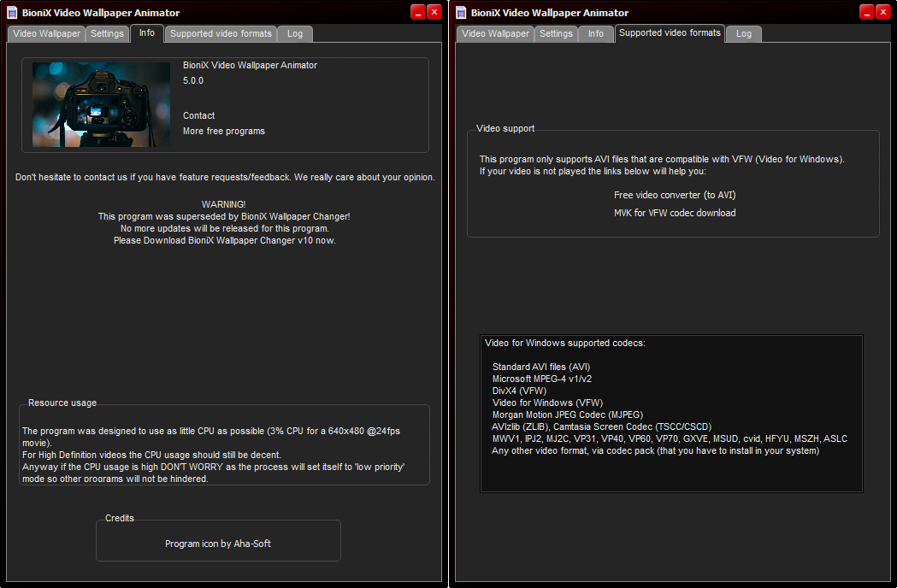This screenshot has width=897, height=588.
Task: Click the 'Credits' group label
Action: click(x=120, y=518)
